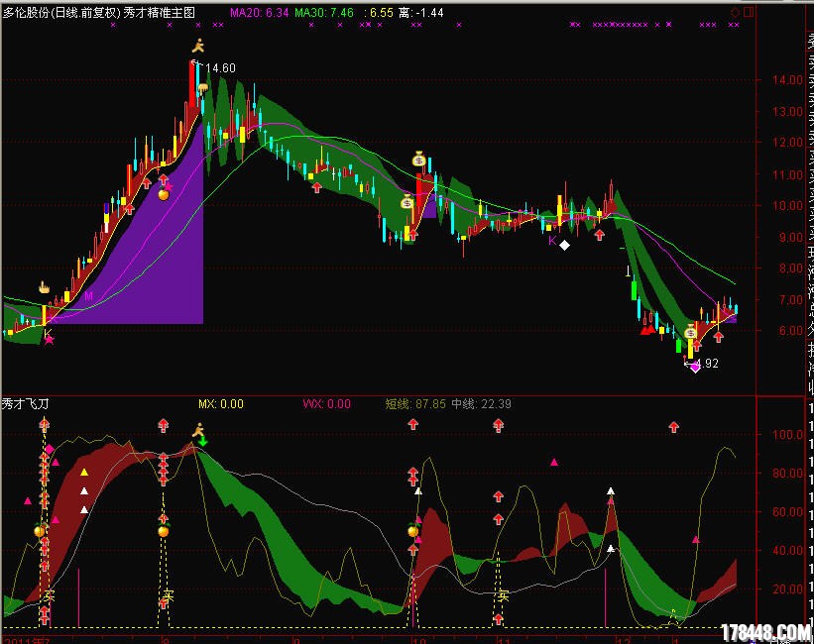Click the white diamond marker next to magenta K
The width and height of the screenshot is (814, 644).
click(564, 245)
